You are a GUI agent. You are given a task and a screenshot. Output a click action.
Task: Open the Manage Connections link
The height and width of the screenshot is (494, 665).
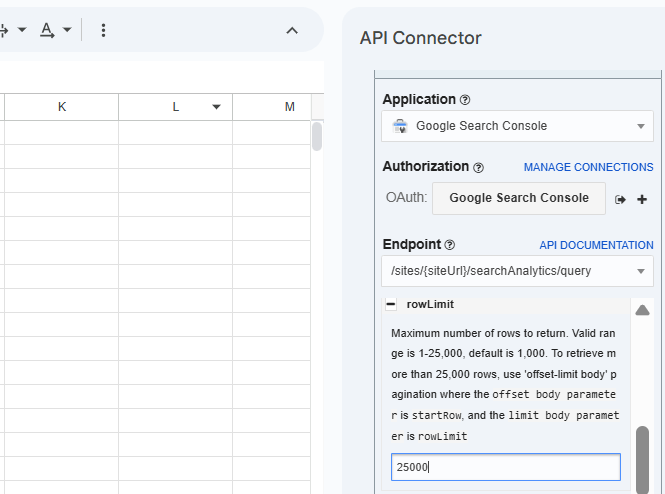[588, 167]
